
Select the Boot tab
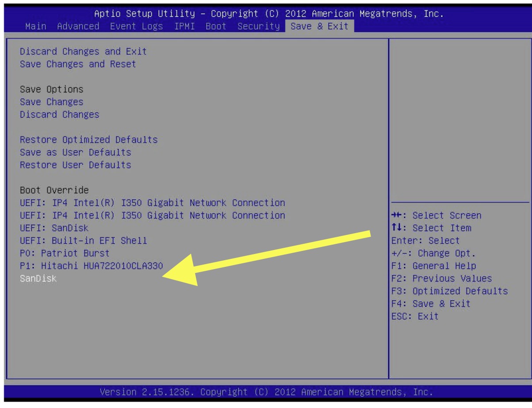click(x=216, y=26)
